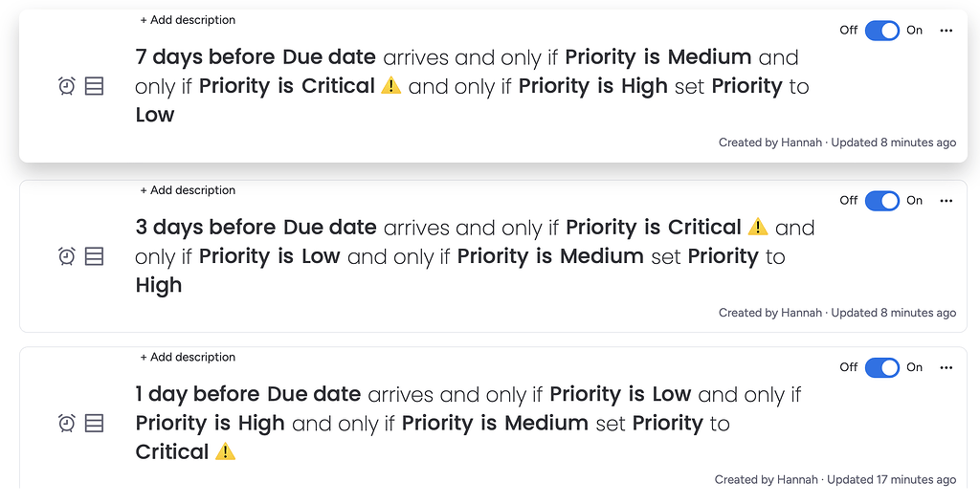The image size is (980, 504).
Task: Expand ellipsis menu on 1 day automation
Action: [x=947, y=367]
